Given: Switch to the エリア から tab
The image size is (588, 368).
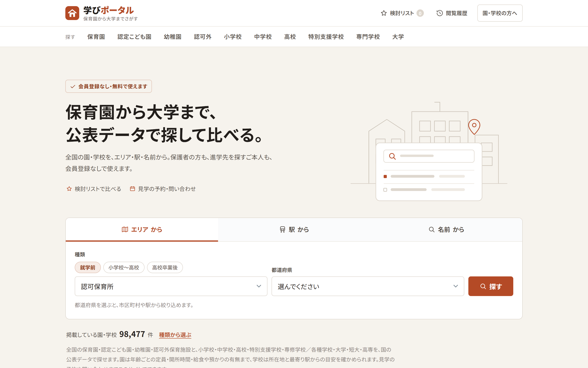Looking at the screenshot, I should (142, 230).
